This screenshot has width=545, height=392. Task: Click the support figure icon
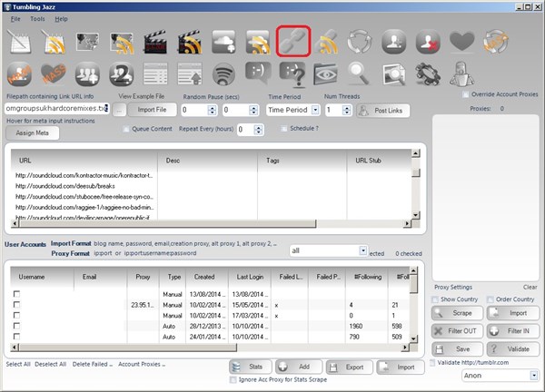point(462,73)
